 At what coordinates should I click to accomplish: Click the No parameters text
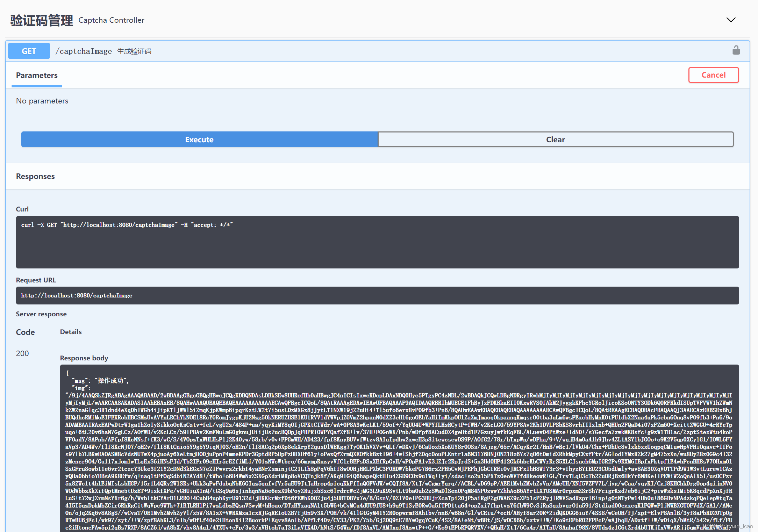[42, 101]
